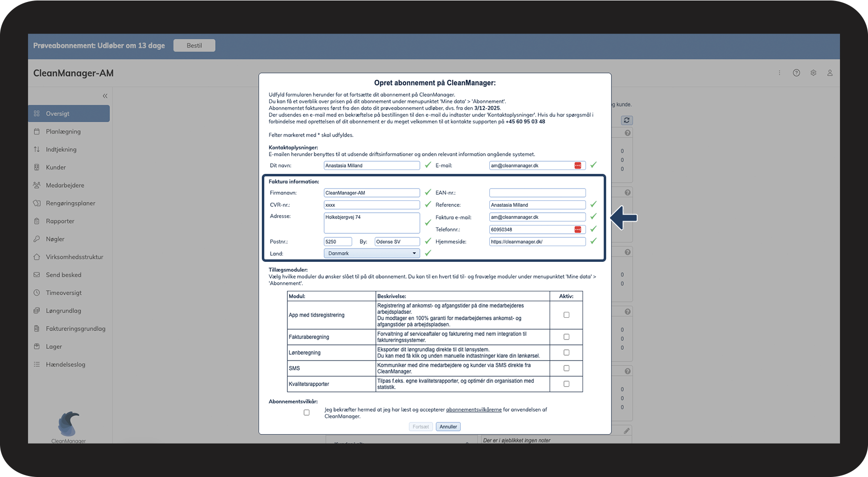
Task: Tick the Fakturaberegning module checkbox
Action: coord(566,337)
